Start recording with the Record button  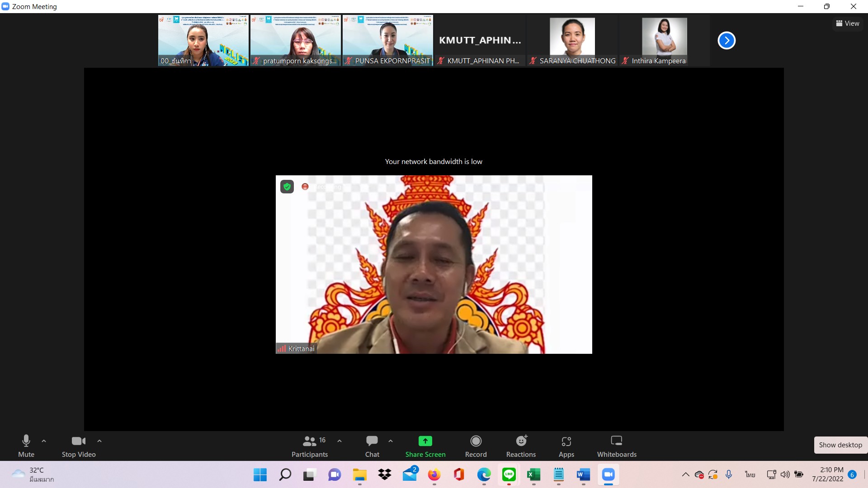(x=476, y=446)
